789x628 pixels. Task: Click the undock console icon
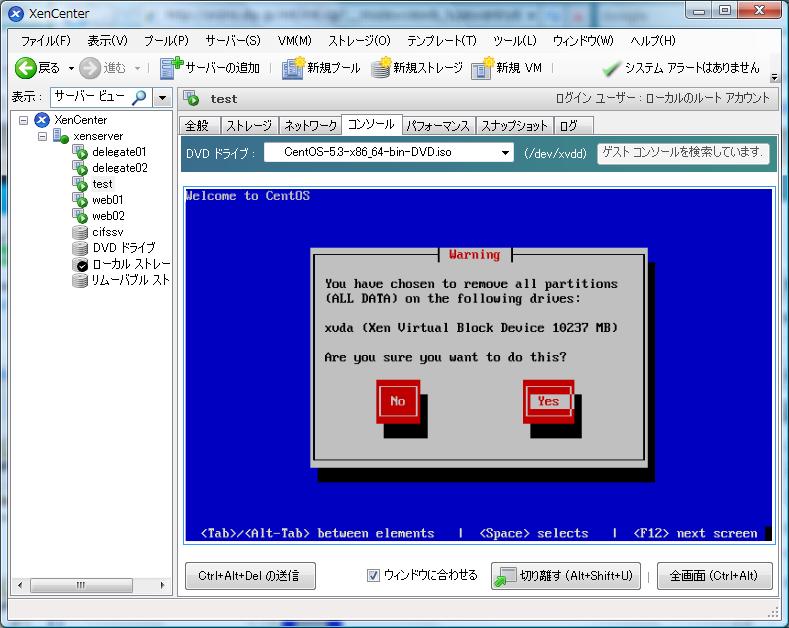(505, 576)
